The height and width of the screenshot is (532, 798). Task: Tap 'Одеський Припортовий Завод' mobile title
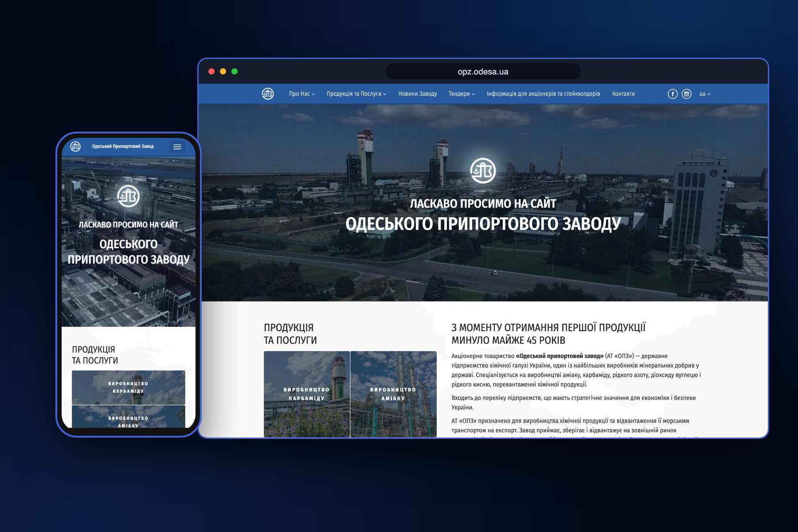[123, 146]
